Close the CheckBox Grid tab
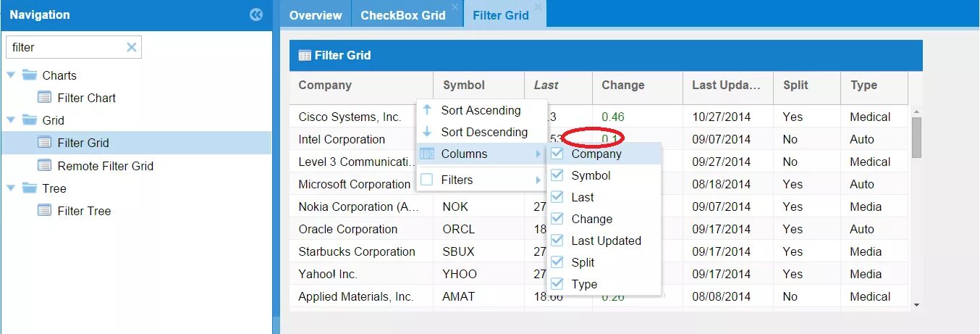980x334 pixels. point(455,7)
